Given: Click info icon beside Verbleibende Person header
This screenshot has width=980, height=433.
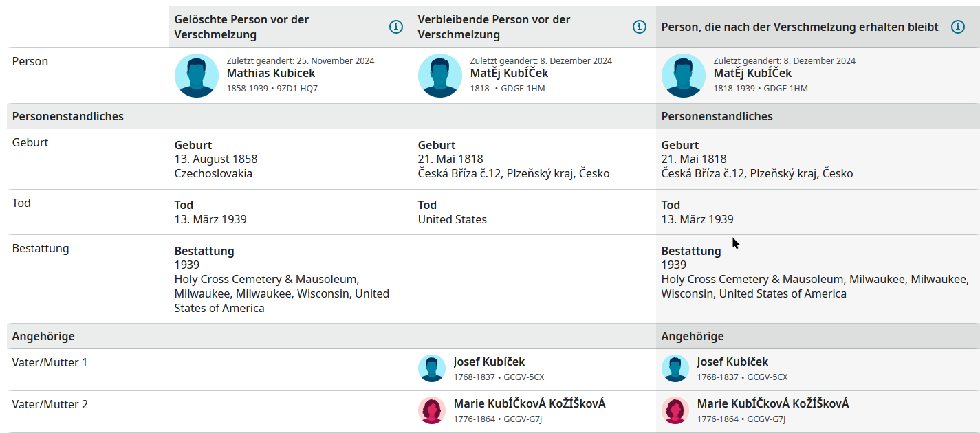Looking at the screenshot, I should pos(640,27).
